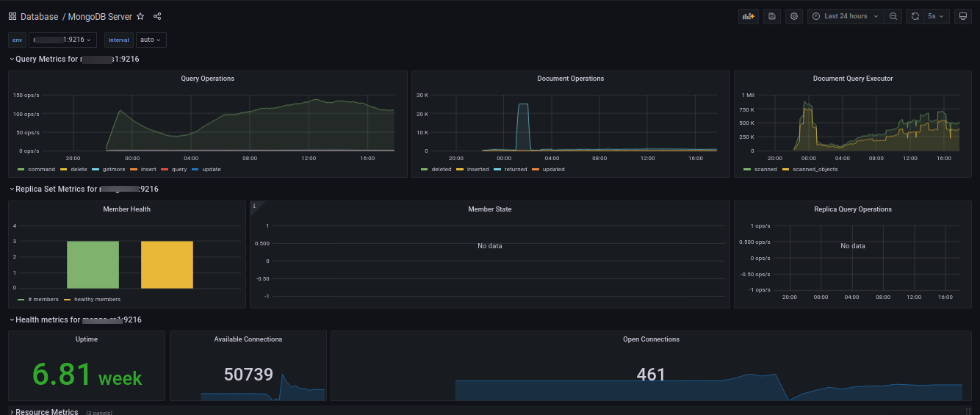The image size is (980, 415).
Task: Open the Member Health panel title menu
Action: click(x=127, y=209)
